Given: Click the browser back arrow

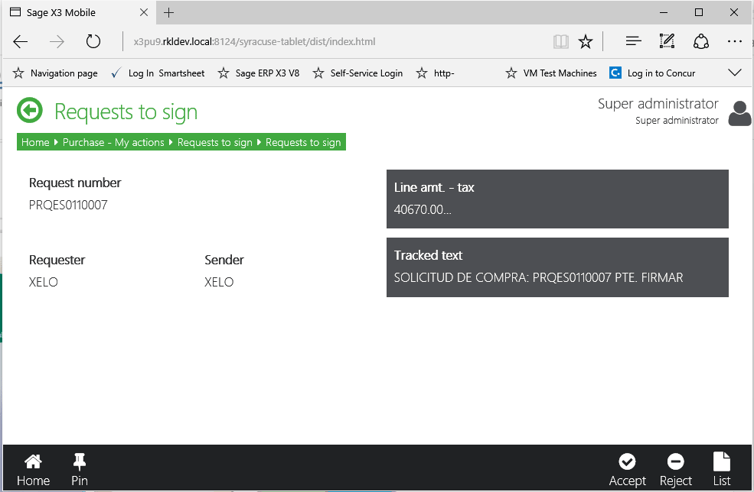Looking at the screenshot, I should click(x=20, y=42).
